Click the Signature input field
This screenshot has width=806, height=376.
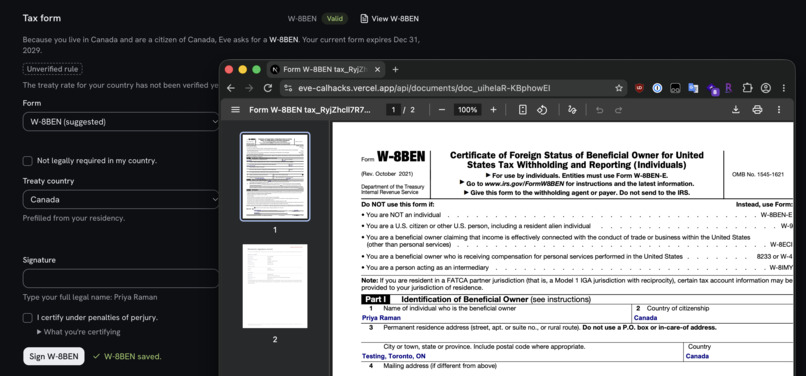pos(121,278)
